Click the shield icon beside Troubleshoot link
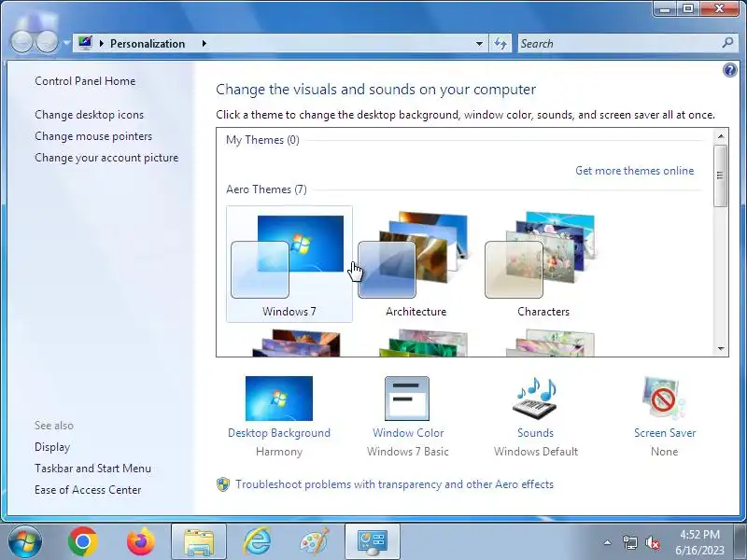 [x=223, y=484]
